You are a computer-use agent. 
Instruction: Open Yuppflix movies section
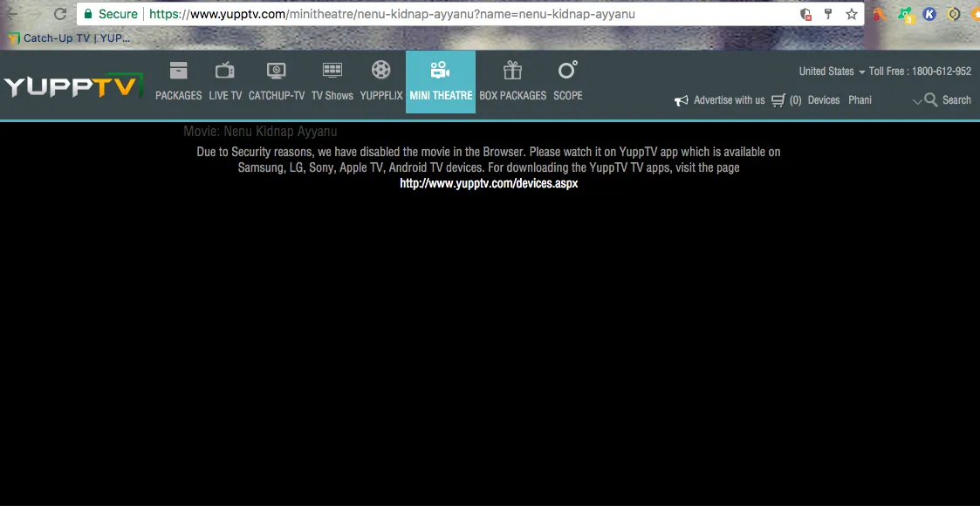click(x=381, y=82)
